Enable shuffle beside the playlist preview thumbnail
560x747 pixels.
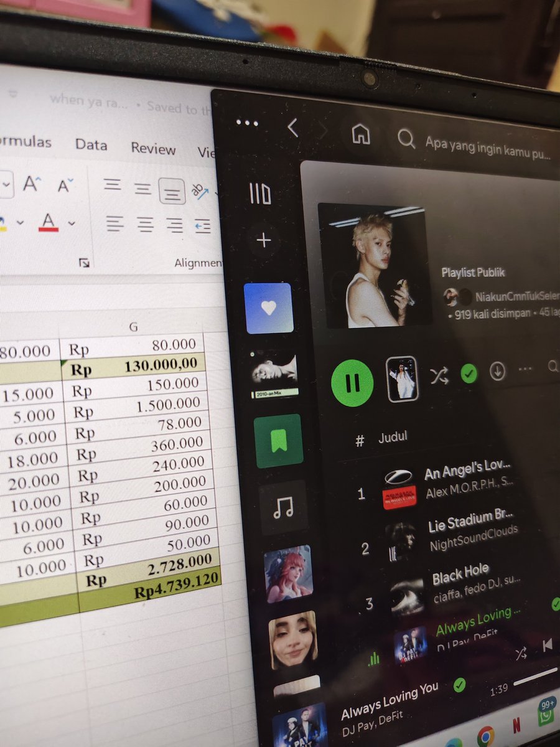[x=439, y=375]
